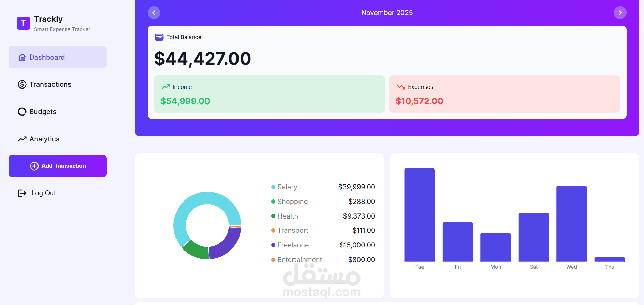
Task: Click the Transport legend color dot
Action: coord(273,230)
